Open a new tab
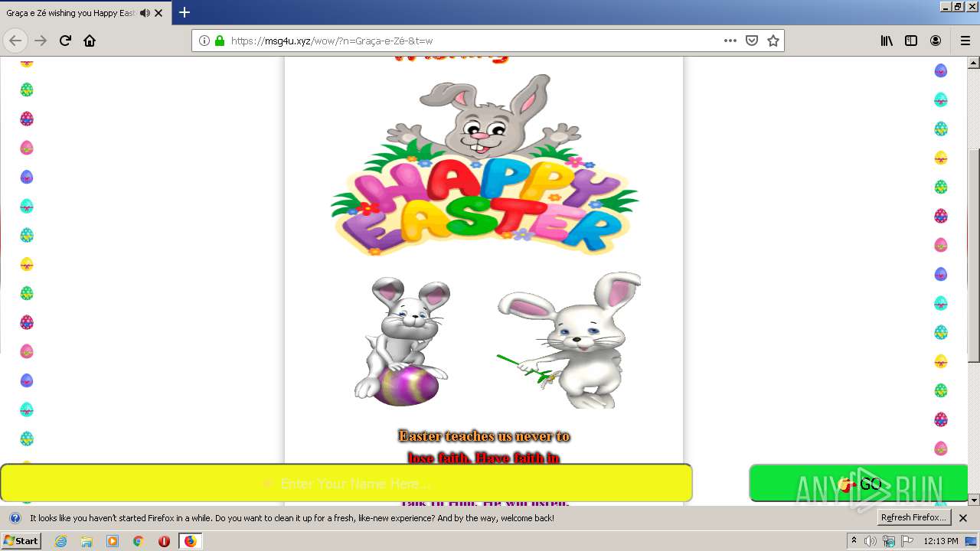Screen dimensions: 980x551 pos(185,12)
